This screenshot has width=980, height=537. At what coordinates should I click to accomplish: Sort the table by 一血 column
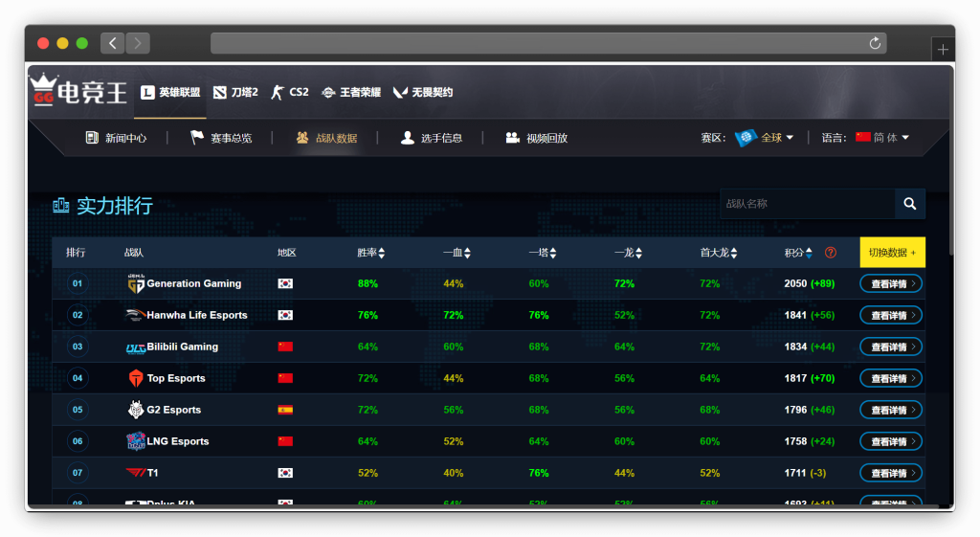(x=457, y=253)
